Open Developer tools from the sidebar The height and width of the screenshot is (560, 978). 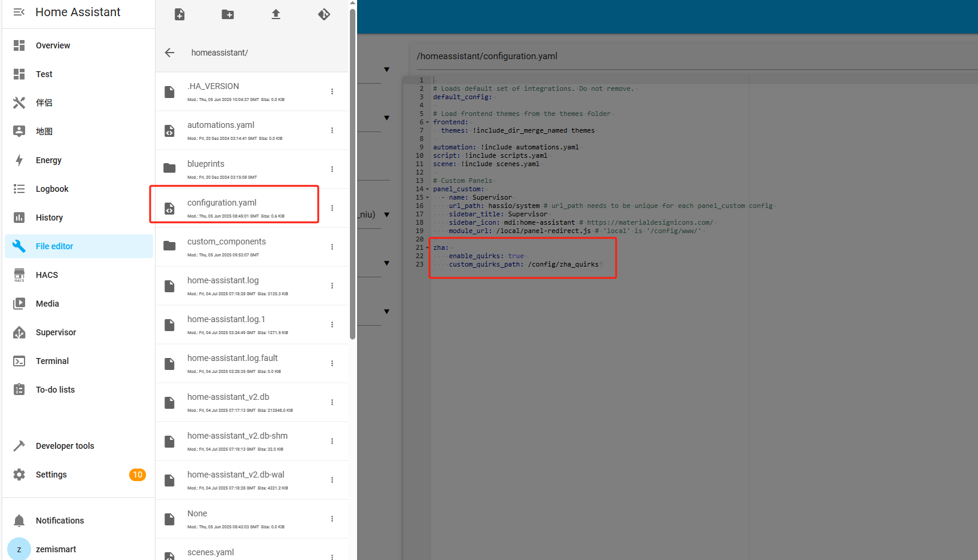click(65, 446)
